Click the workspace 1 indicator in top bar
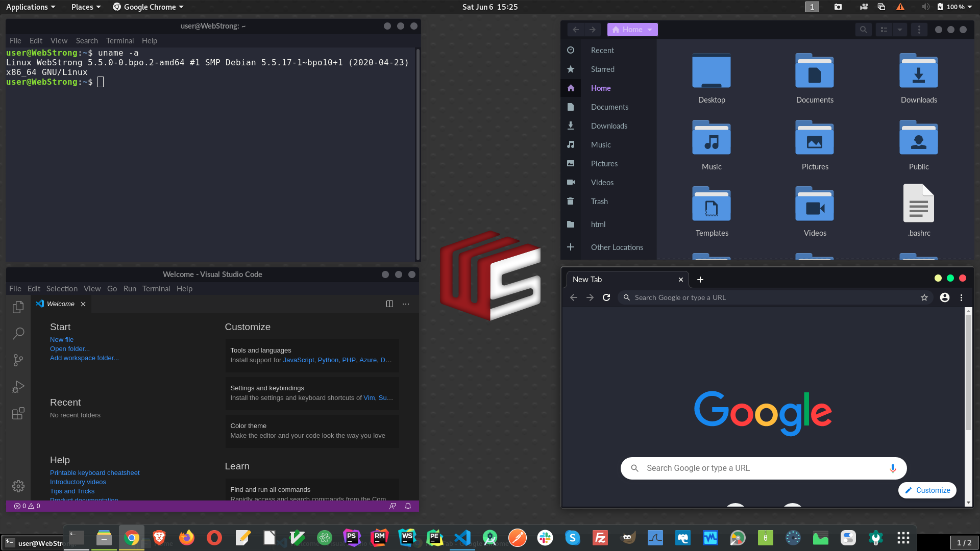The height and width of the screenshot is (551, 980). tap(812, 7)
